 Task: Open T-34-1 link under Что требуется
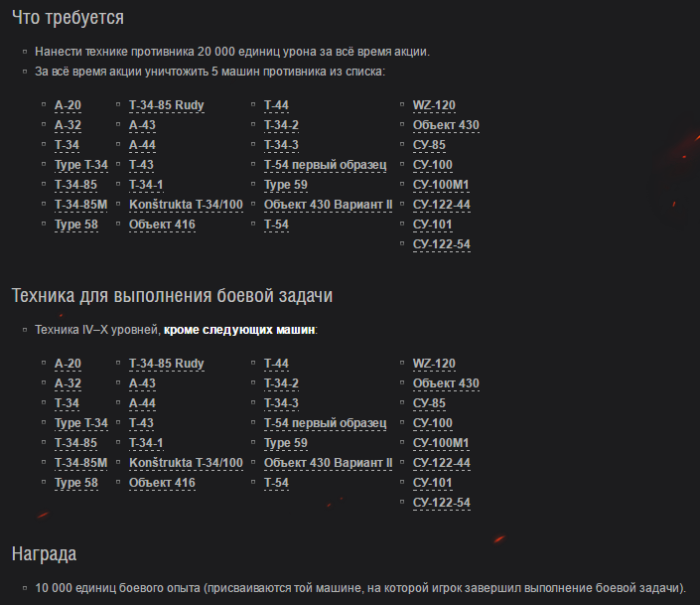146,185
